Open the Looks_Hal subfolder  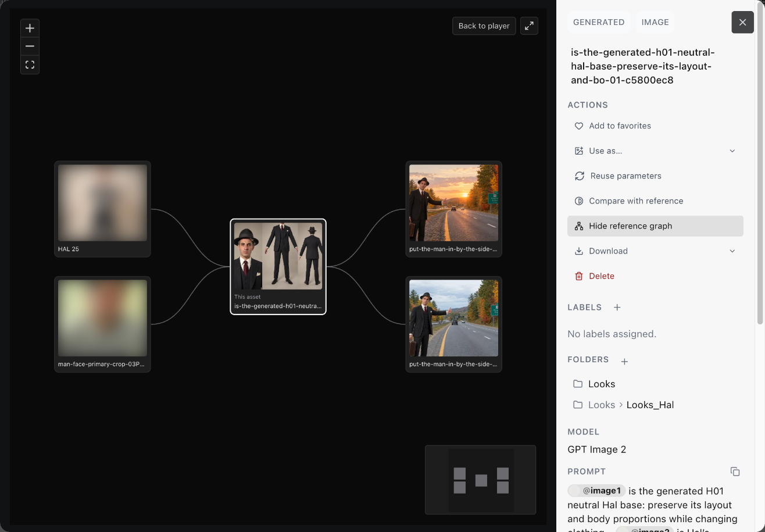650,405
